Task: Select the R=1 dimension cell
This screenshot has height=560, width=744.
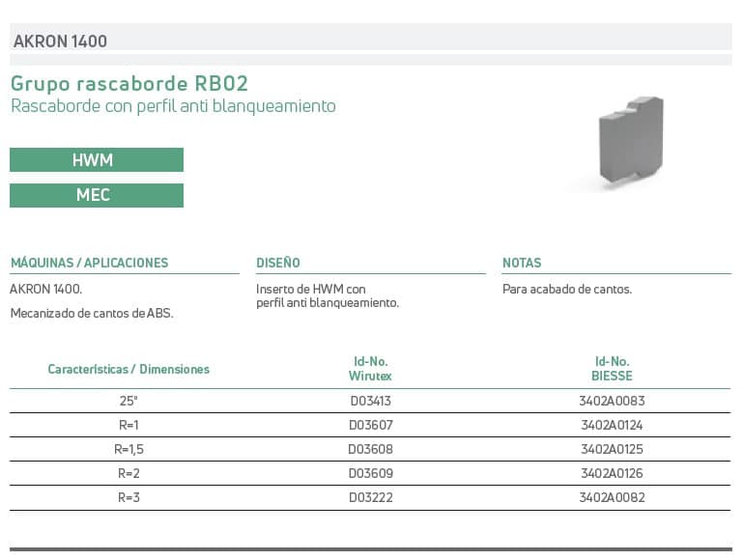Action: coord(129,425)
